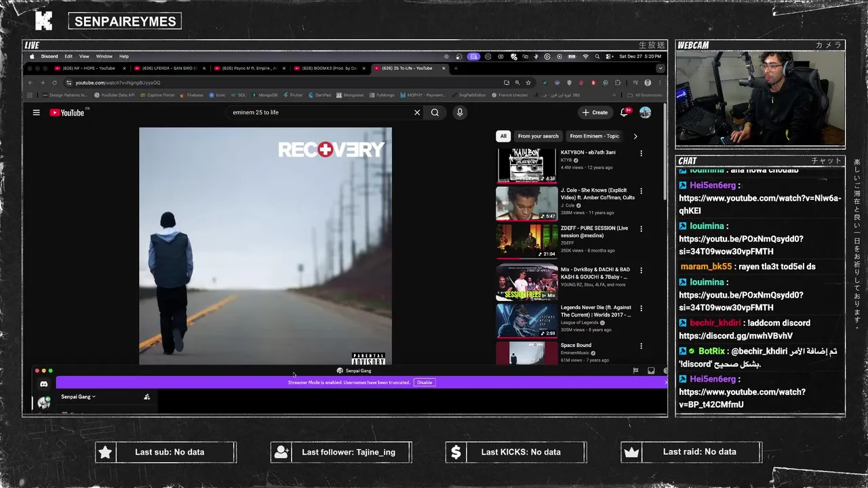Open KATYBON eb7ath 3ani thumbnail

coord(527,166)
